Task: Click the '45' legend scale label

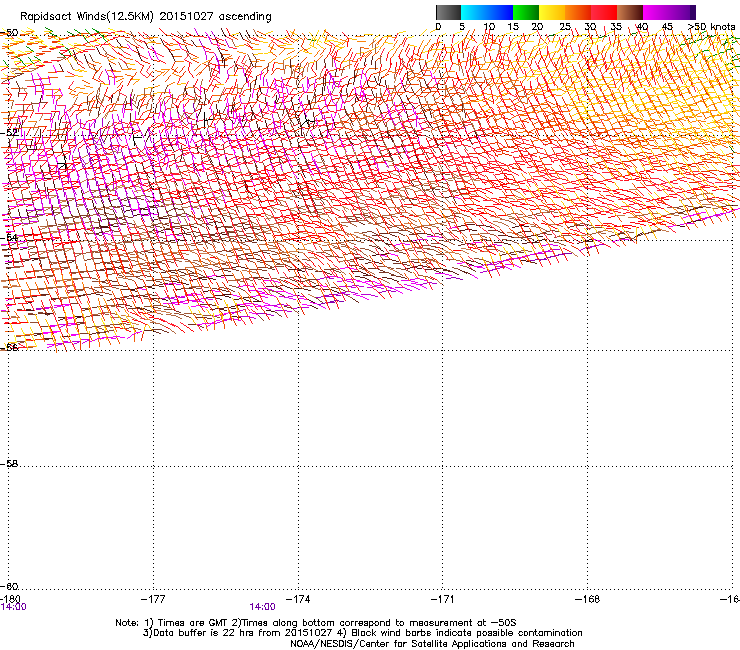Action: point(667,27)
